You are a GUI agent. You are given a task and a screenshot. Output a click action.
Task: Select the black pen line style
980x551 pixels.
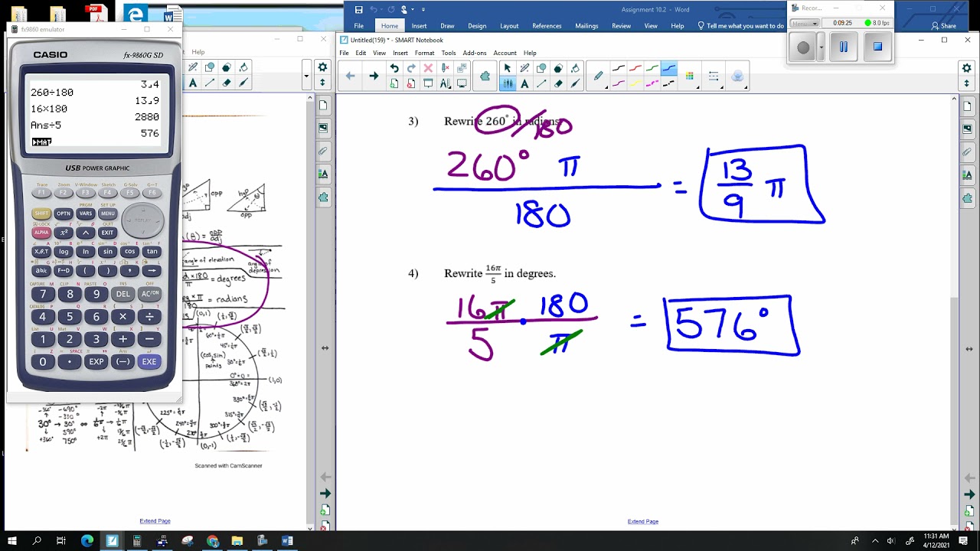pos(619,69)
